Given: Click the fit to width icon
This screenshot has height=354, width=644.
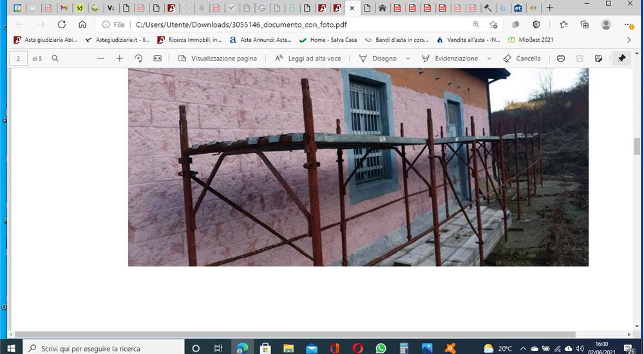Looking at the screenshot, I should coord(157,59).
